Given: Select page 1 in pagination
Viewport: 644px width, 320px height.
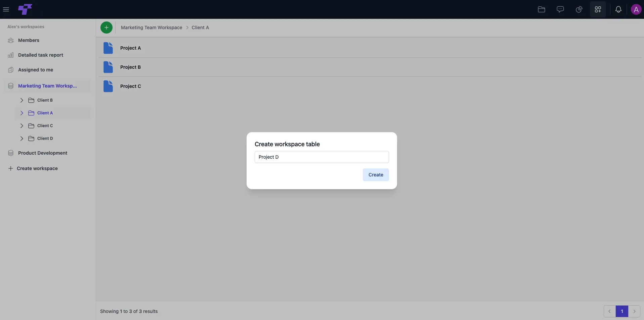Looking at the screenshot, I should pyautogui.click(x=622, y=311).
